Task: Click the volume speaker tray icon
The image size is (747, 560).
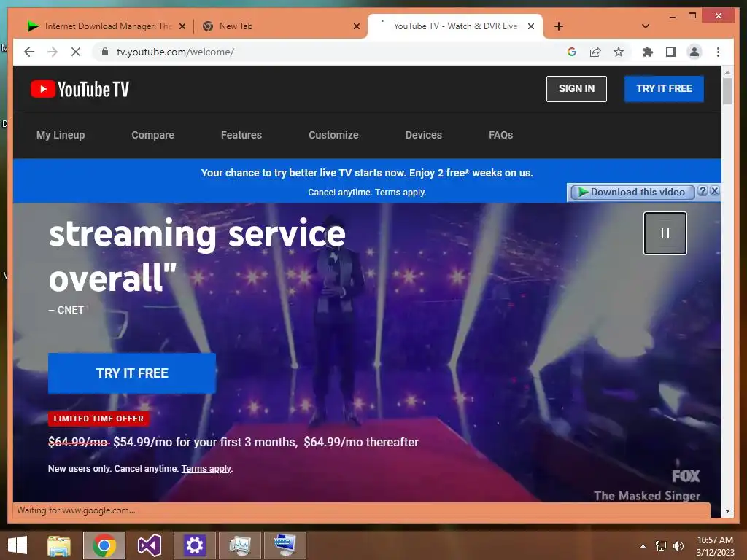Action: coord(678,546)
